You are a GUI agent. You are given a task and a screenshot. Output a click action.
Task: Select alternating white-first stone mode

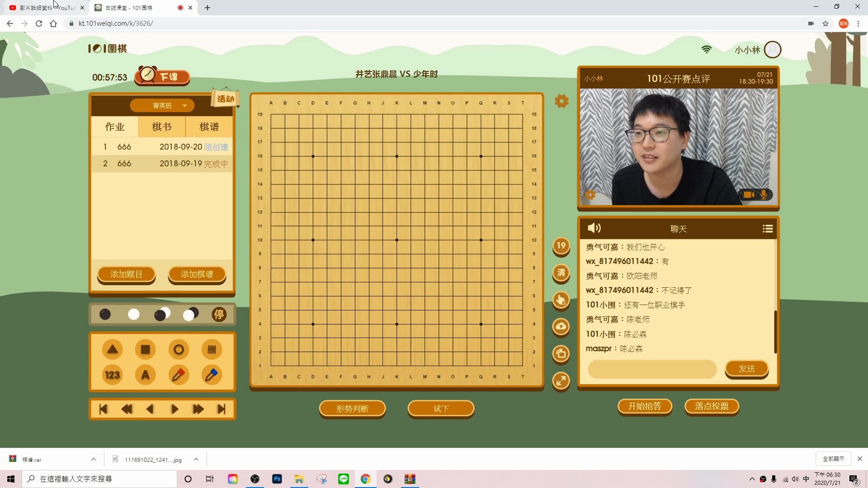(191, 314)
